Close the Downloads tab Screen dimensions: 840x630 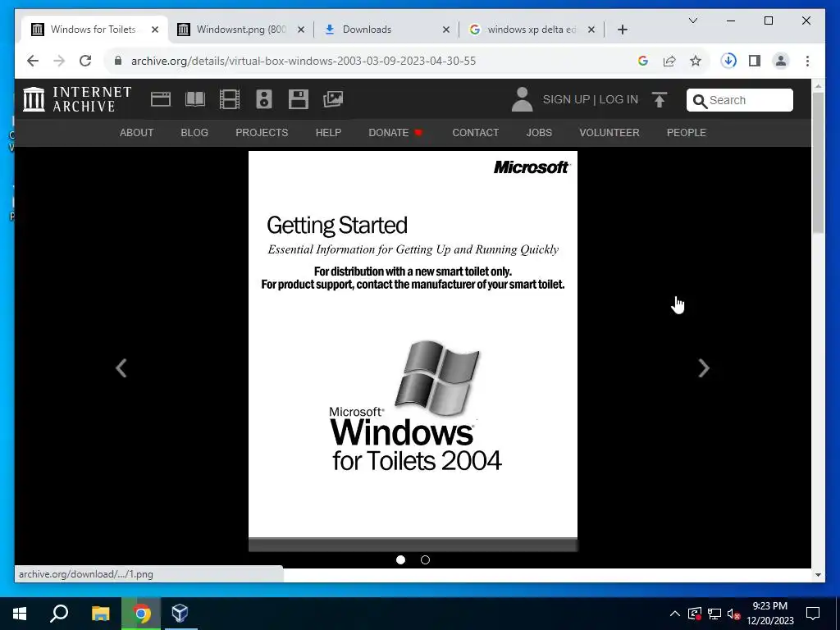pos(445,30)
